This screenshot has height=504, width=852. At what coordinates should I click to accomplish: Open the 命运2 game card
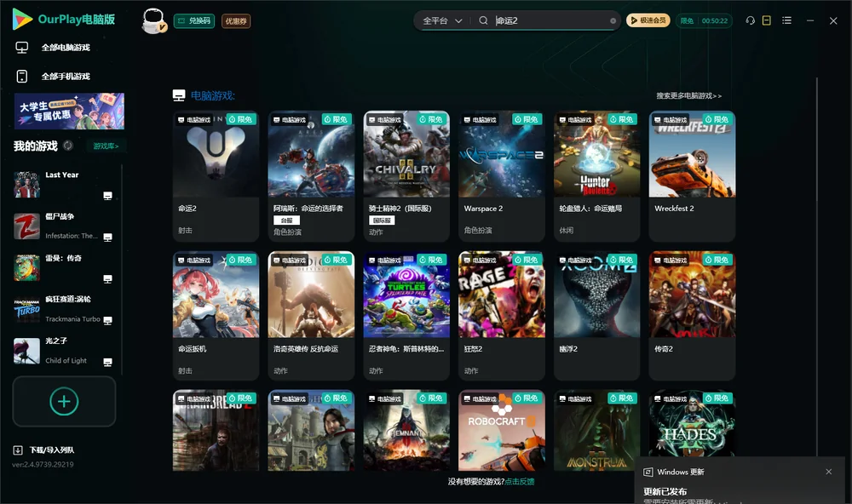(x=216, y=176)
